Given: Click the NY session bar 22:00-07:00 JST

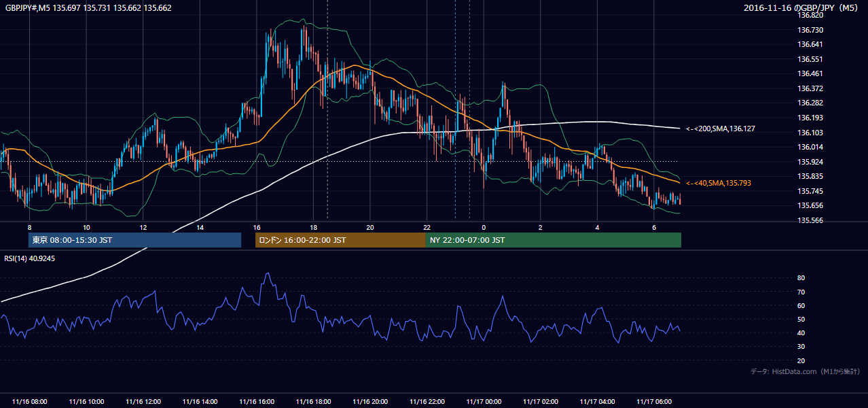Looking at the screenshot, I should click(x=554, y=240).
